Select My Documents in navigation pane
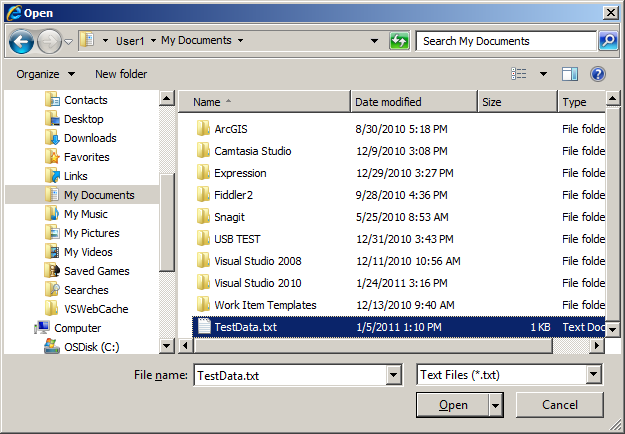 (81, 194)
